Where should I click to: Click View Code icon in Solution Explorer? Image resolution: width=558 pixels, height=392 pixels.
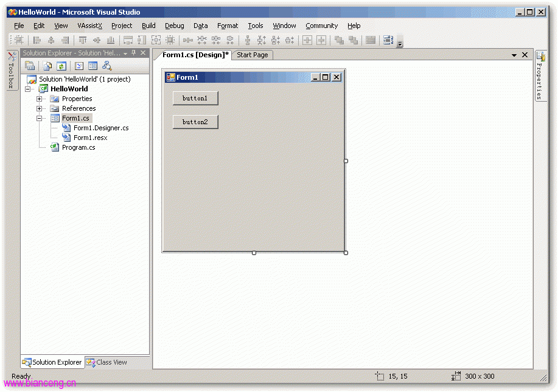(x=79, y=66)
